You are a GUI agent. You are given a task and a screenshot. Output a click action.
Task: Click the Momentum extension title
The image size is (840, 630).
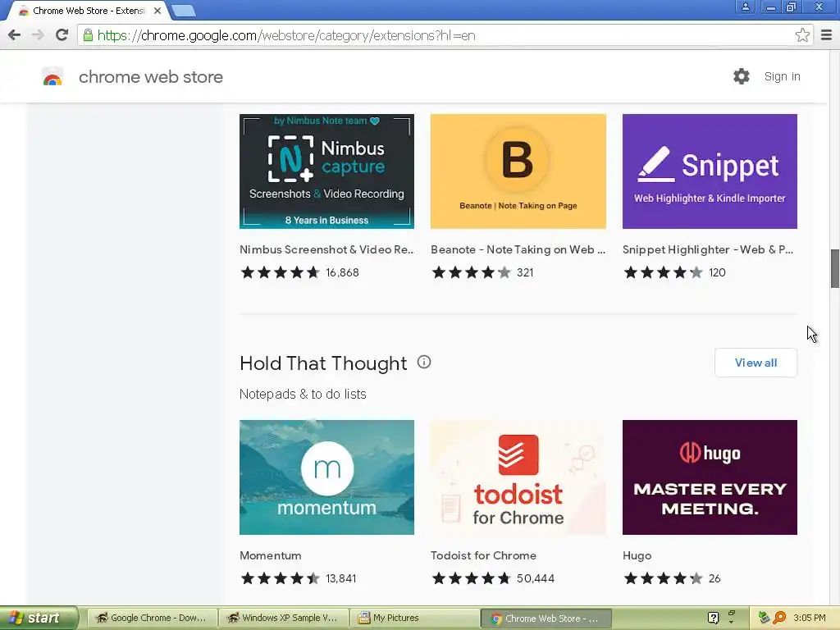point(271,555)
